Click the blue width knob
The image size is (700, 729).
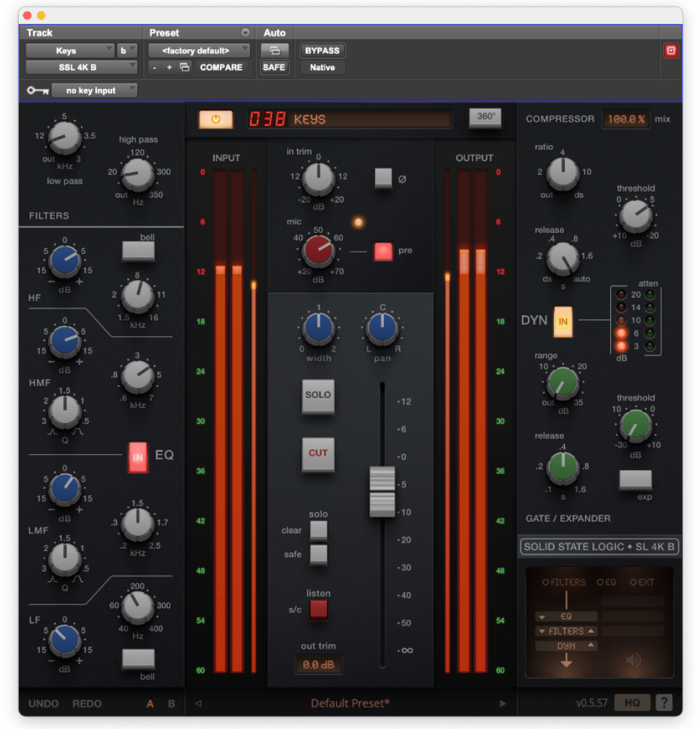click(x=318, y=328)
